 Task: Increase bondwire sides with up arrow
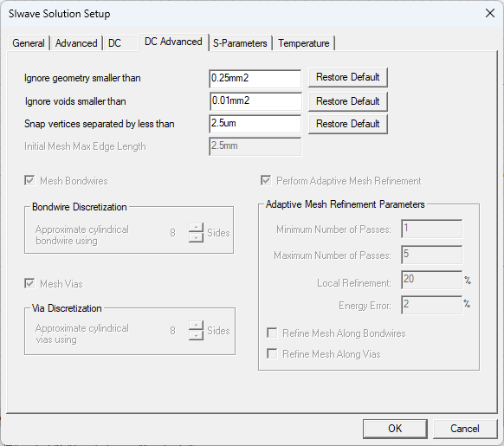(x=196, y=228)
